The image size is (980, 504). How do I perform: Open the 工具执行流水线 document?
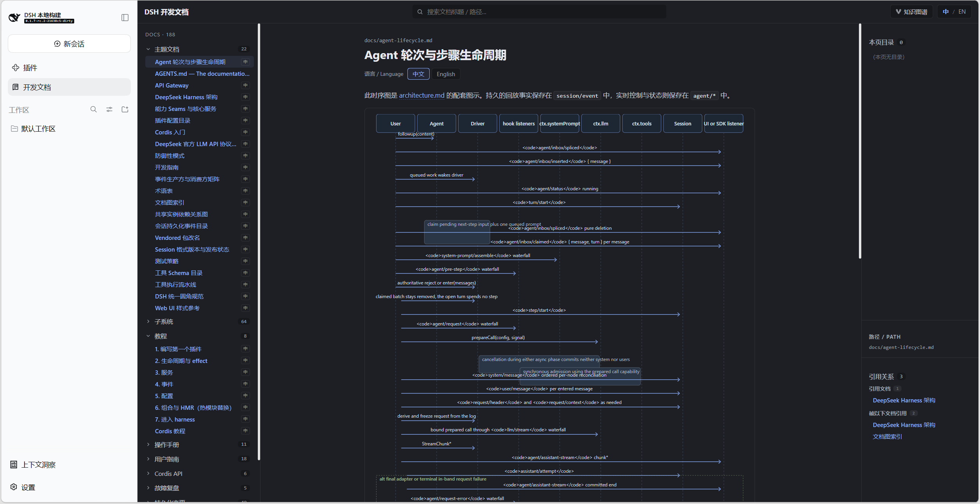200,284
